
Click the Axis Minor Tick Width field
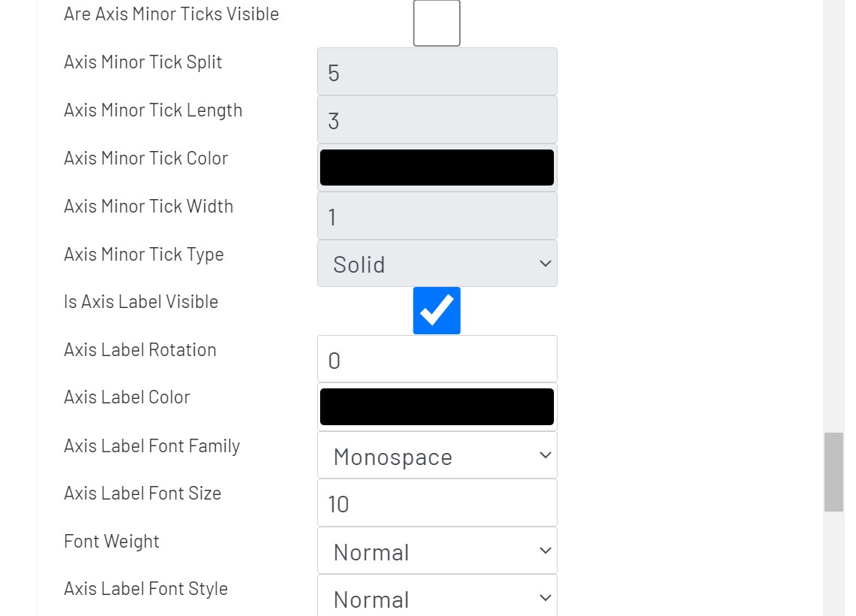tap(437, 216)
